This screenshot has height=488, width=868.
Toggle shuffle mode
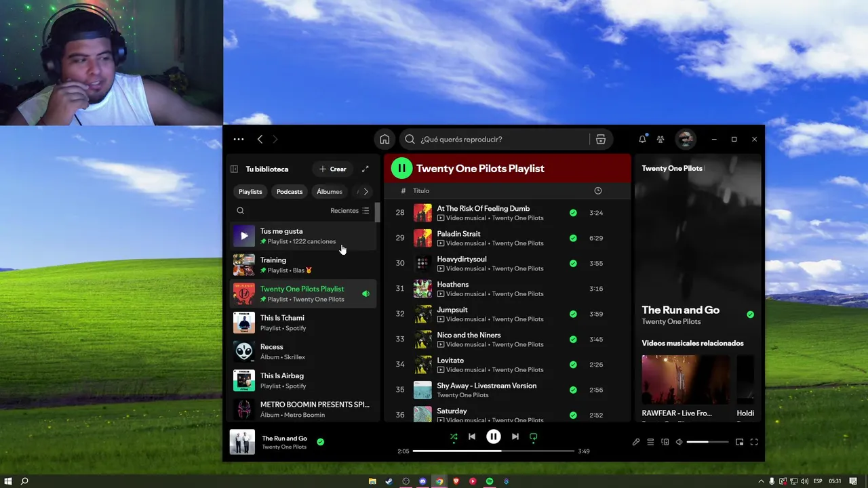click(454, 437)
